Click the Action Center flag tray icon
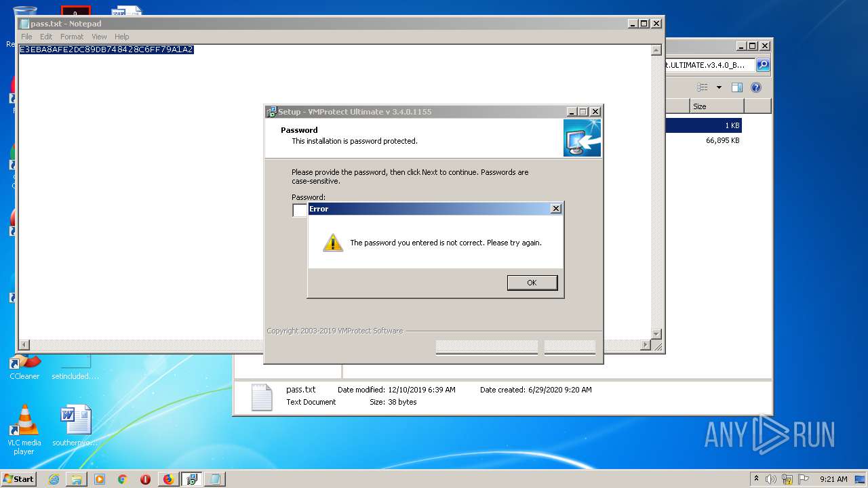The height and width of the screenshot is (488, 868). coord(804,479)
